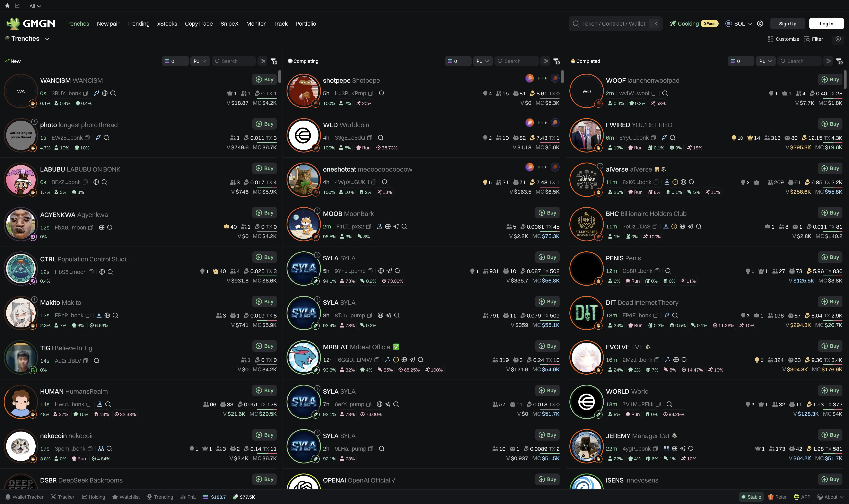The image size is (849, 504).
Task: Focus the SOL amount field in the Completed column
Action: [x=741, y=61]
